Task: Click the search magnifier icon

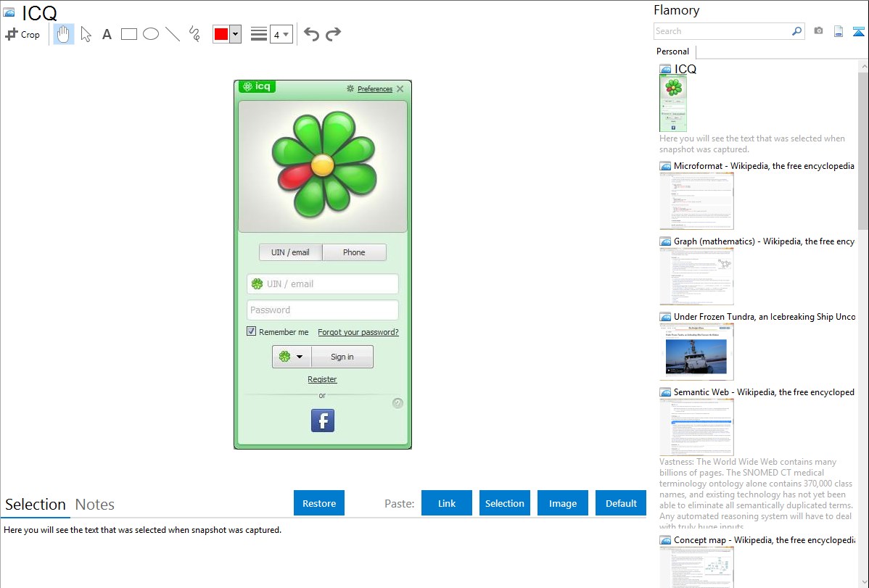Action: [x=797, y=31]
